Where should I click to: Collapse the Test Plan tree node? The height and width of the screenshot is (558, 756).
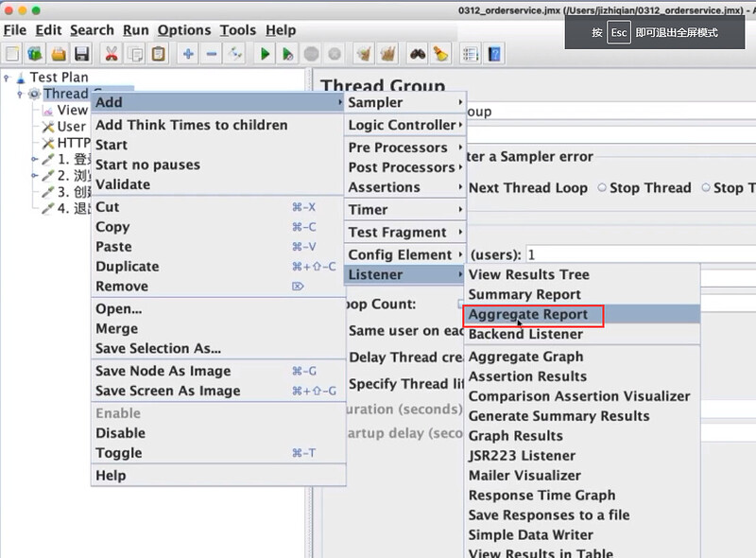[7, 78]
